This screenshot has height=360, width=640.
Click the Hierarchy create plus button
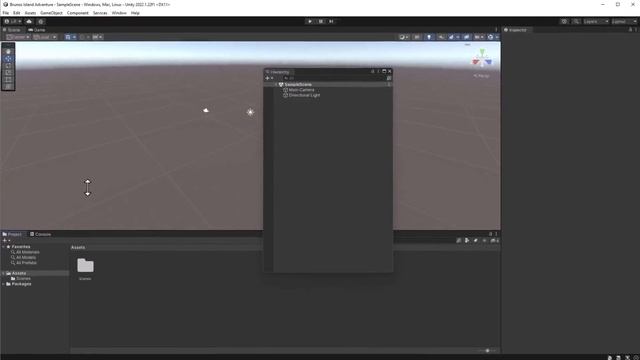click(x=268, y=78)
